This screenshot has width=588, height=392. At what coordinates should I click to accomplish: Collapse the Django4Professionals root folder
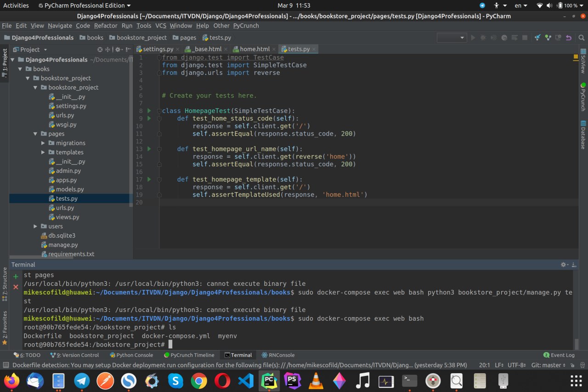click(x=12, y=60)
